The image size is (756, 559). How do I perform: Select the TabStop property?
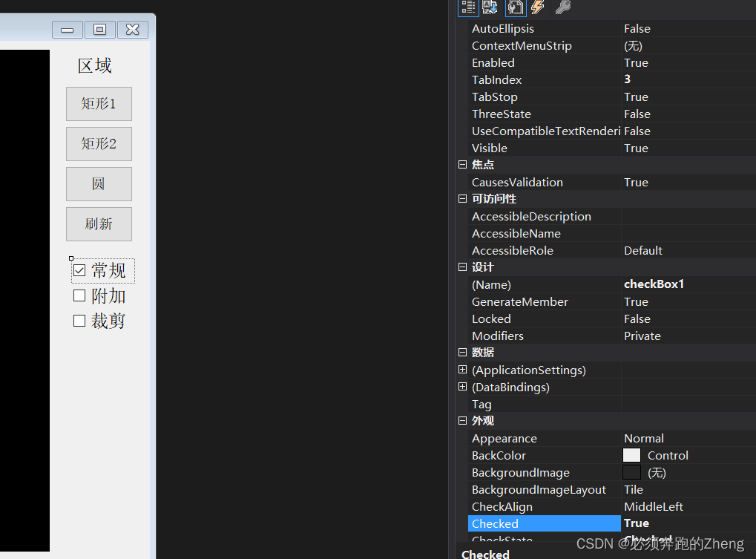tap(612, 97)
